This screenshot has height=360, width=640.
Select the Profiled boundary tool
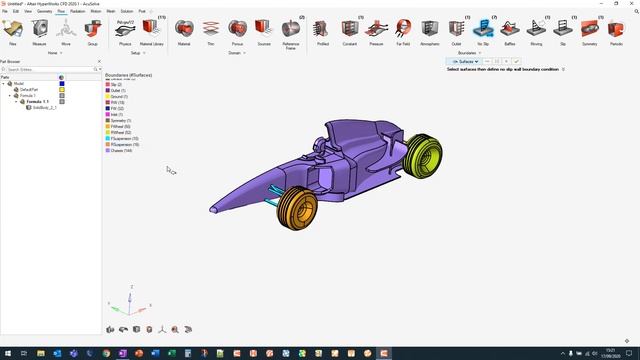323,31
